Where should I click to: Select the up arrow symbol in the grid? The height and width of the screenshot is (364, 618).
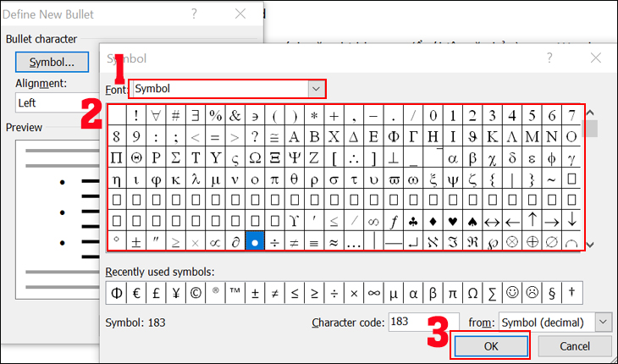[532, 221]
